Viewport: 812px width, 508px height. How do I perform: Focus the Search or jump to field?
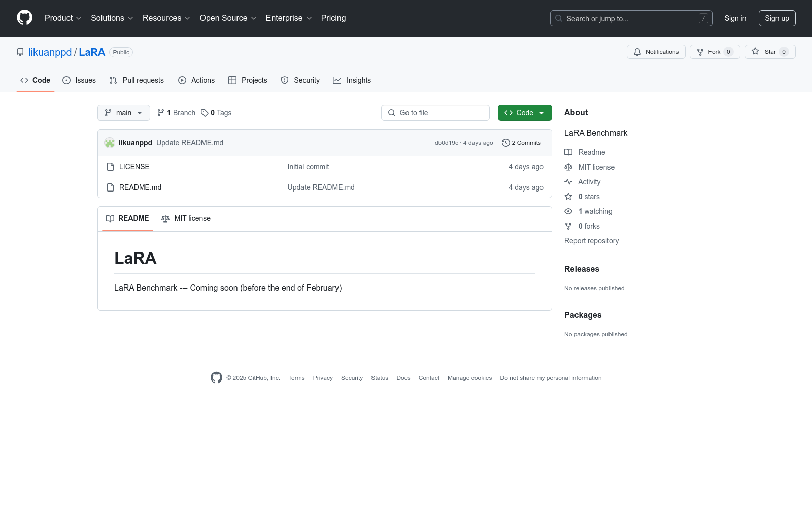(631, 18)
